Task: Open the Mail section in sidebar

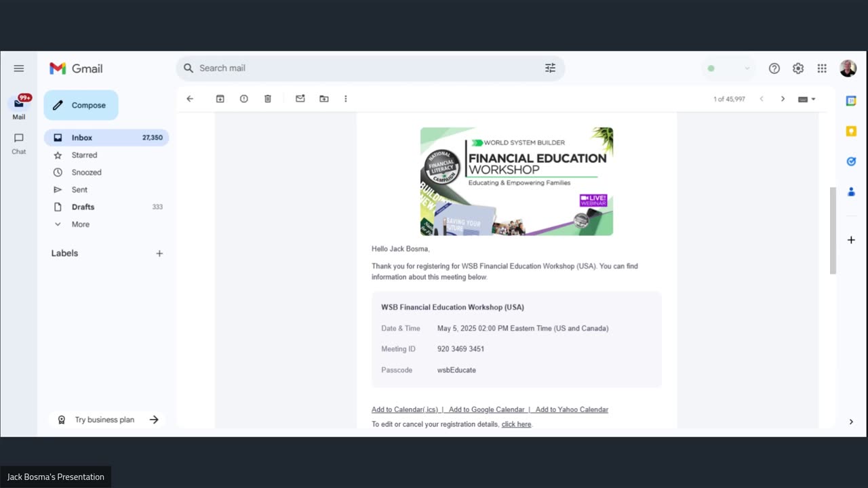Action: (19, 108)
